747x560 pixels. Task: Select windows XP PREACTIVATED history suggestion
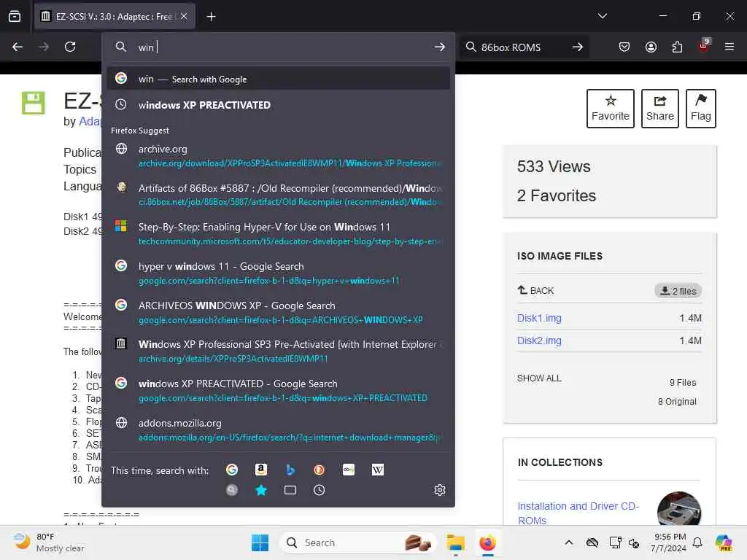coord(278,105)
